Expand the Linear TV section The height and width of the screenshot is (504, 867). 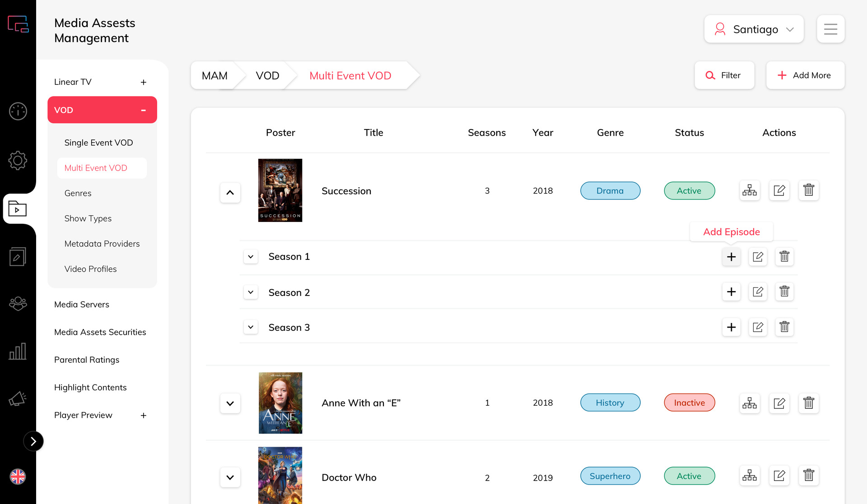pyautogui.click(x=143, y=82)
